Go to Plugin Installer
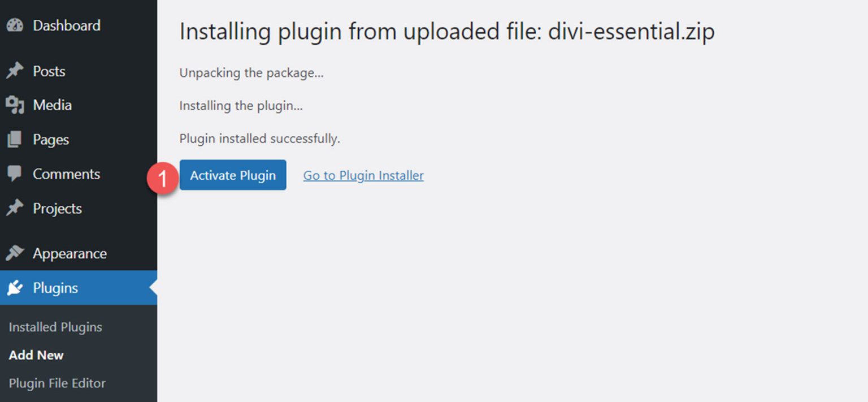The image size is (868, 402). pos(363,175)
